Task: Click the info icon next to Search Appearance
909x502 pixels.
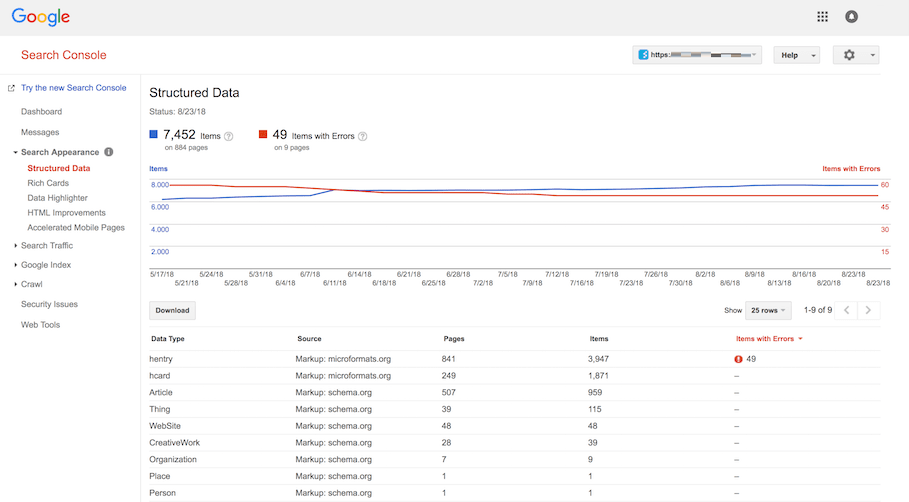Action: (108, 152)
